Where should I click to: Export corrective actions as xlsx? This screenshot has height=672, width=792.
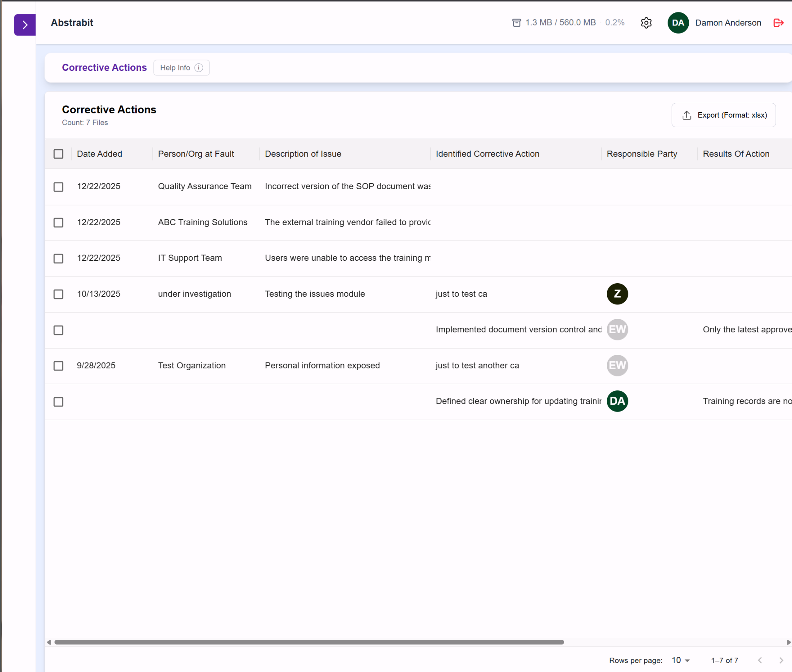pyautogui.click(x=723, y=115)
